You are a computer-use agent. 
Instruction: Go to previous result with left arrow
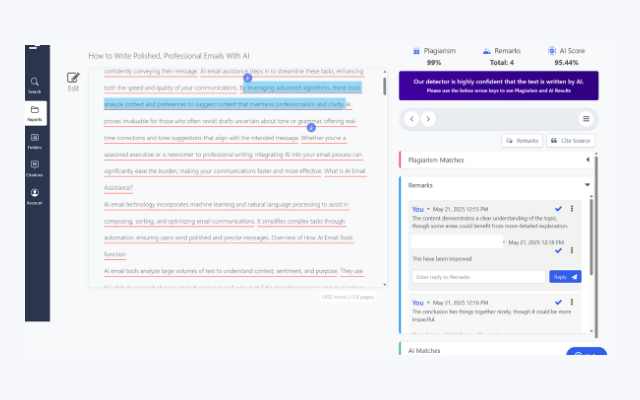pos(411,119)
